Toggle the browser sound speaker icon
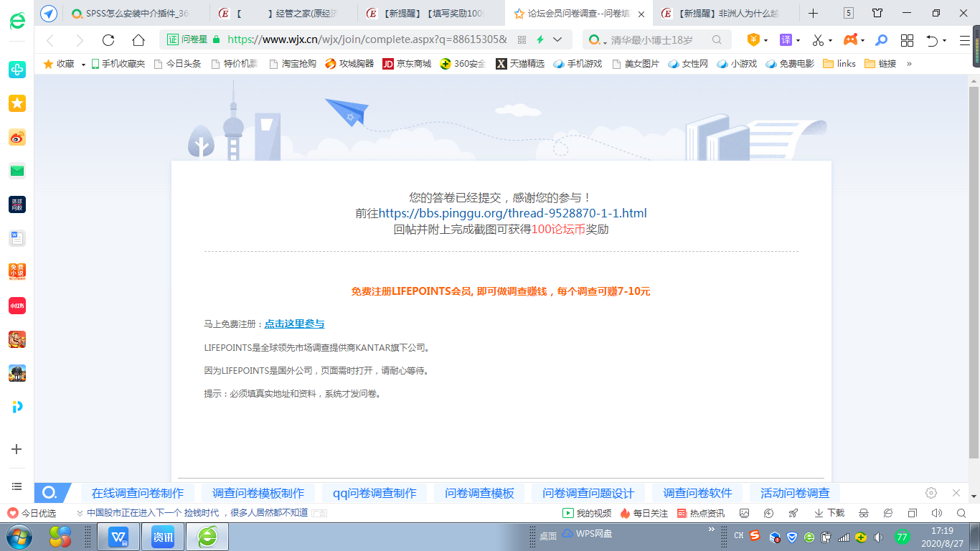 pyautogui.click(x=936, y=513)
